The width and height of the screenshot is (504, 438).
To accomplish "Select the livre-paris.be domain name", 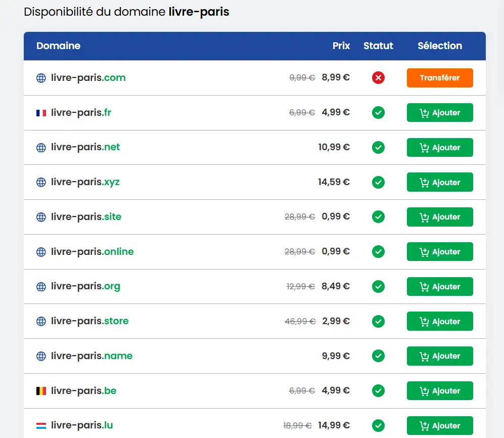I will 83,391.
